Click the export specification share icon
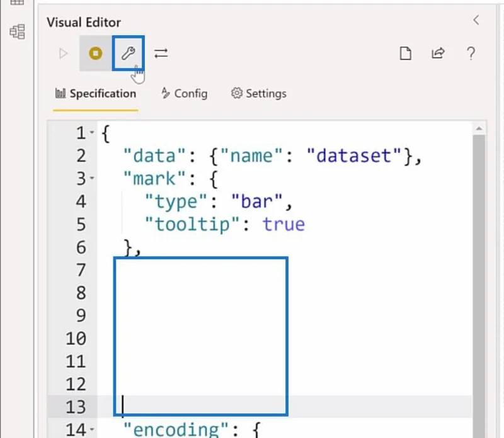Viewport: 504px width, 438px height. 438,53
